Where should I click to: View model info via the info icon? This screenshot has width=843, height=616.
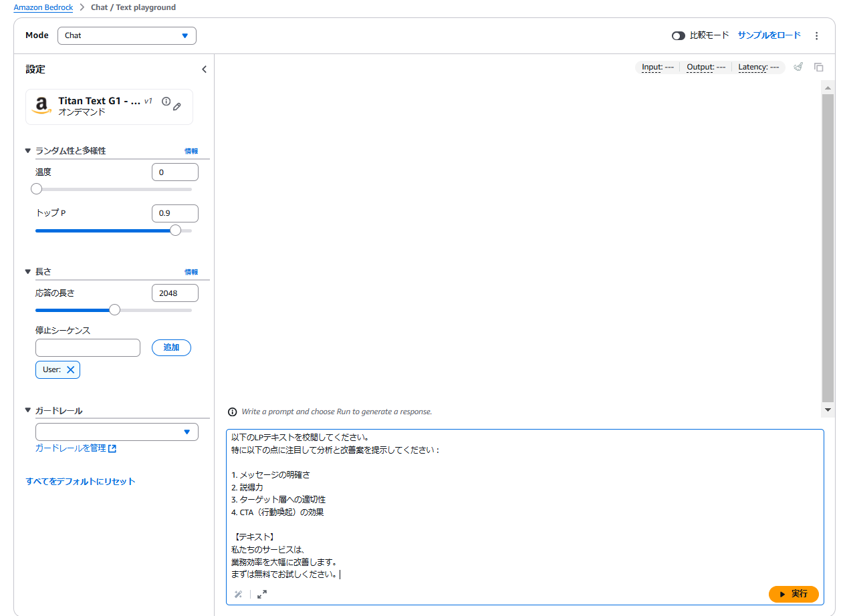(x=166, y=101)
